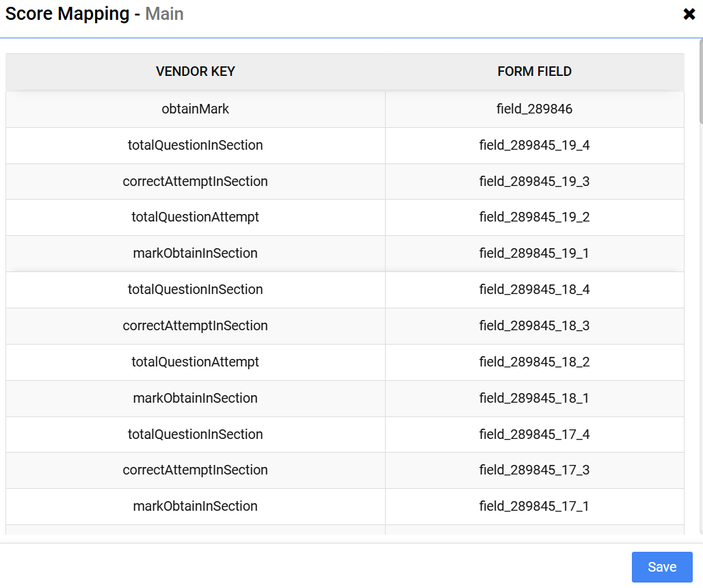
Task: Click the field_289845_19_1 cell
Action: click(534, 253)
